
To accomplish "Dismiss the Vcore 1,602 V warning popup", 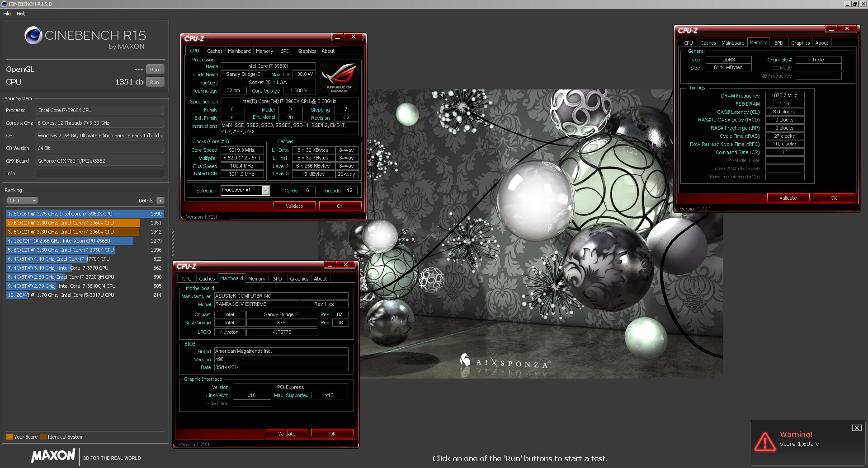I will 857,427.
